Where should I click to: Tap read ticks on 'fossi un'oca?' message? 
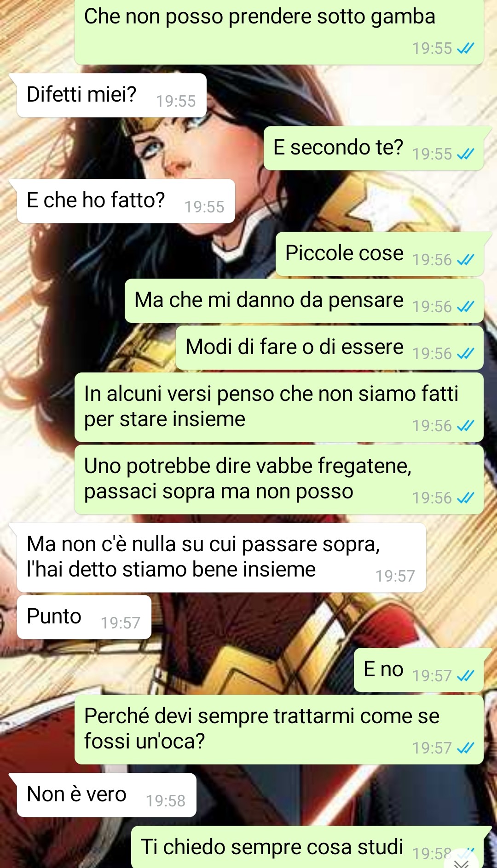pos(465,748)
